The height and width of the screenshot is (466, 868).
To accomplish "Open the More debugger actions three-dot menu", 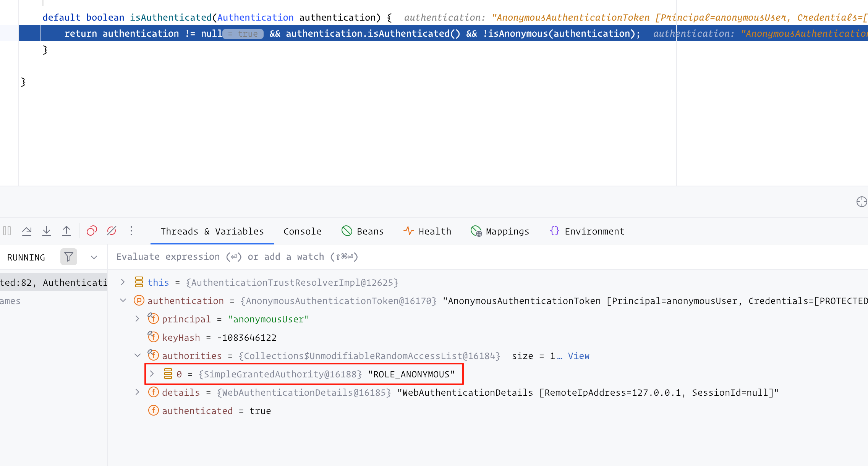I will coord(131,231).
